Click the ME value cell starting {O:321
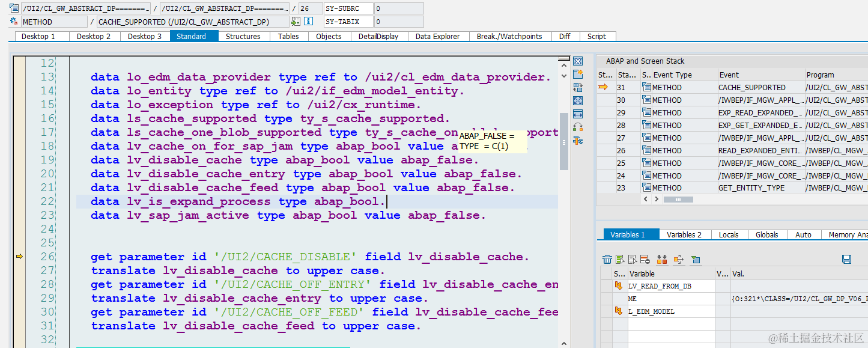868x348 pixels. [799, 299]
